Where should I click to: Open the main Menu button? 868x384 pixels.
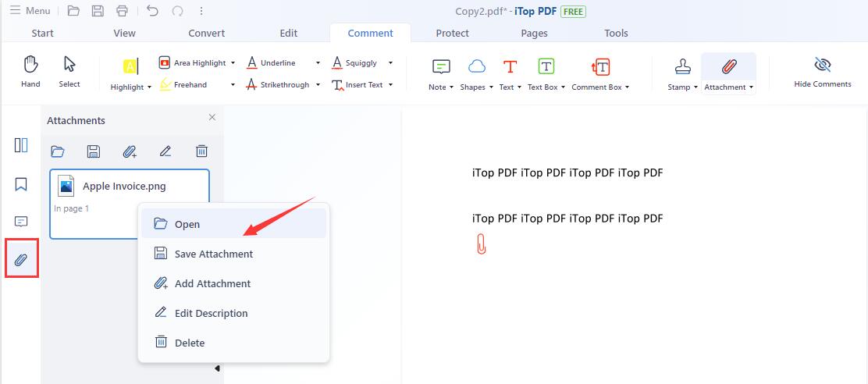point(30,11)
